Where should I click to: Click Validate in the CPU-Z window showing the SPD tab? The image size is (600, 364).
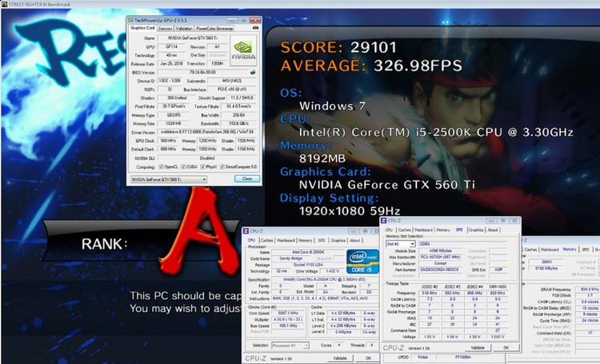coord(477,347)
